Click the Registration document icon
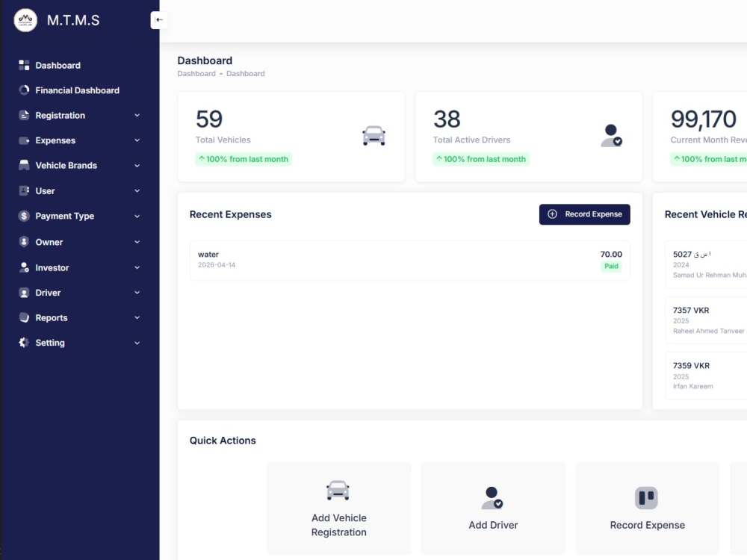This screenshot has height=560, width=747. pos(24,115)
